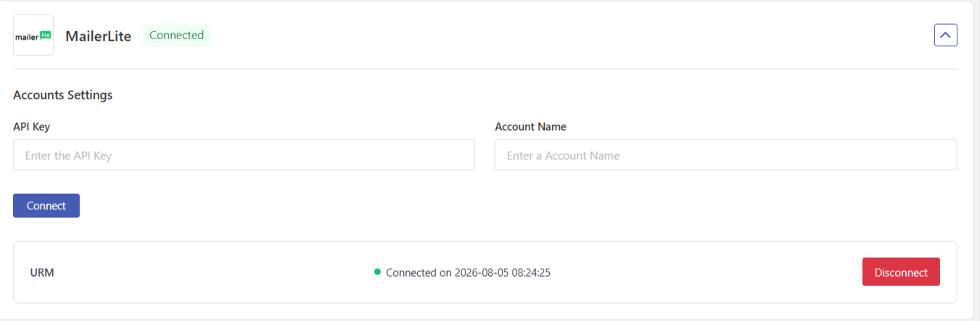Screen dimensions: 980x321
Task: Click empty space in the URM account row
Action: (218, 272)
